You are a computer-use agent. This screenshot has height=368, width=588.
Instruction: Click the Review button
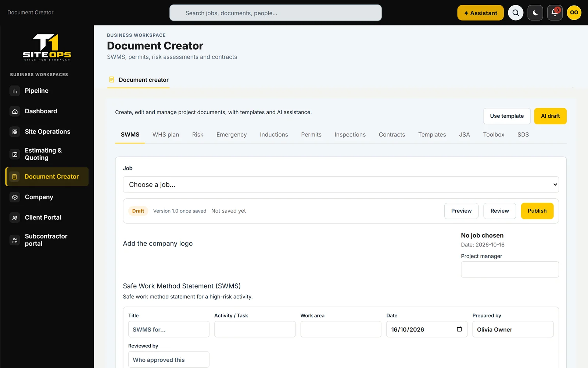(x=499, y=211)
